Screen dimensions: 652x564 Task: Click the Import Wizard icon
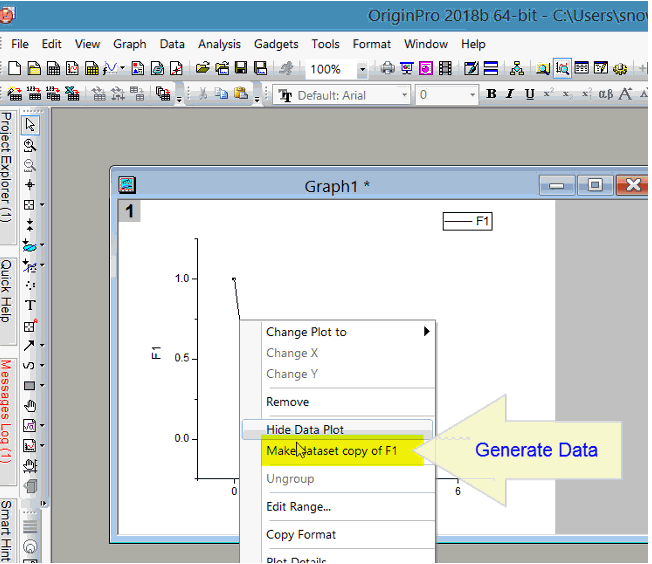15,94
